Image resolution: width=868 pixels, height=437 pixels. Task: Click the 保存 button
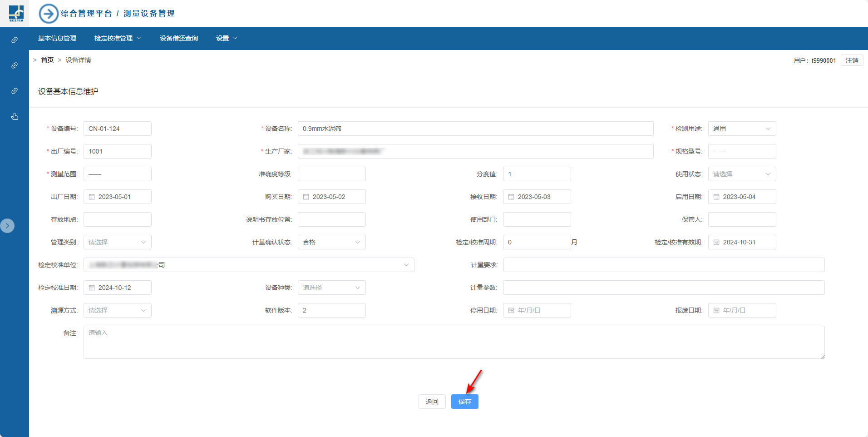464,402
